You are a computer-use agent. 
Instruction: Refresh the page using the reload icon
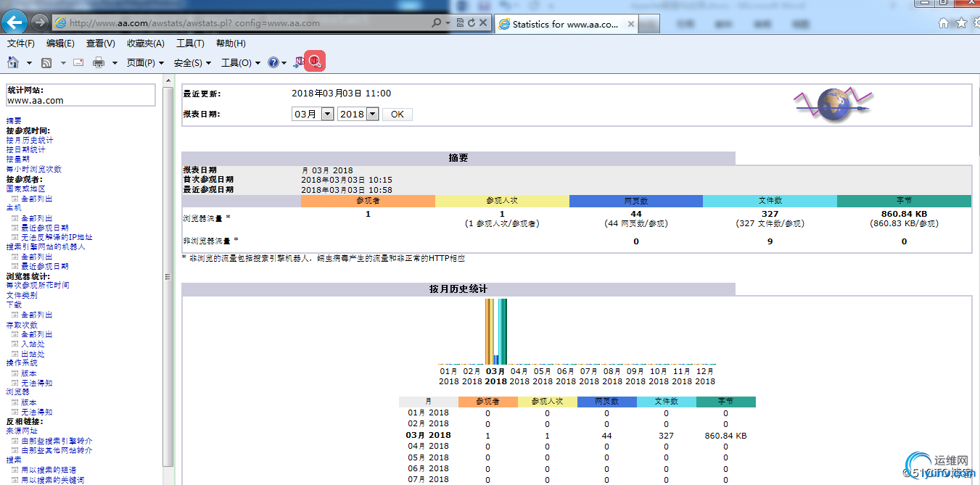472,23
